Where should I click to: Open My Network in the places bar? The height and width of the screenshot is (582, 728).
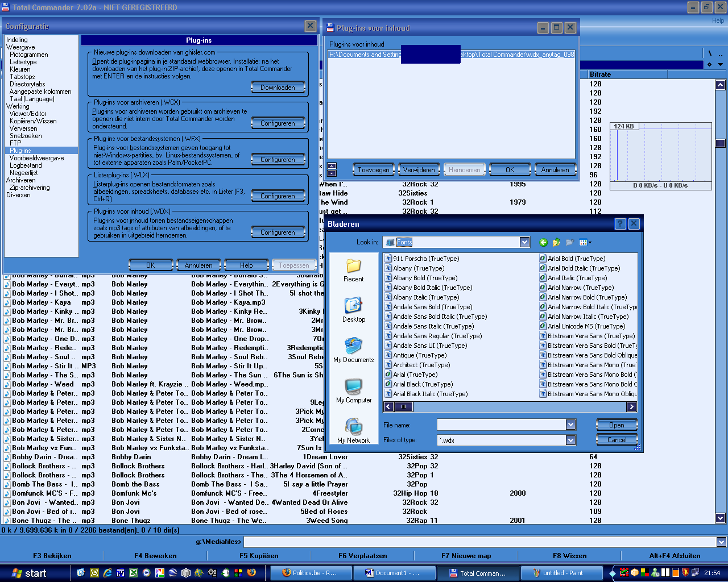[x=353, y=431]
